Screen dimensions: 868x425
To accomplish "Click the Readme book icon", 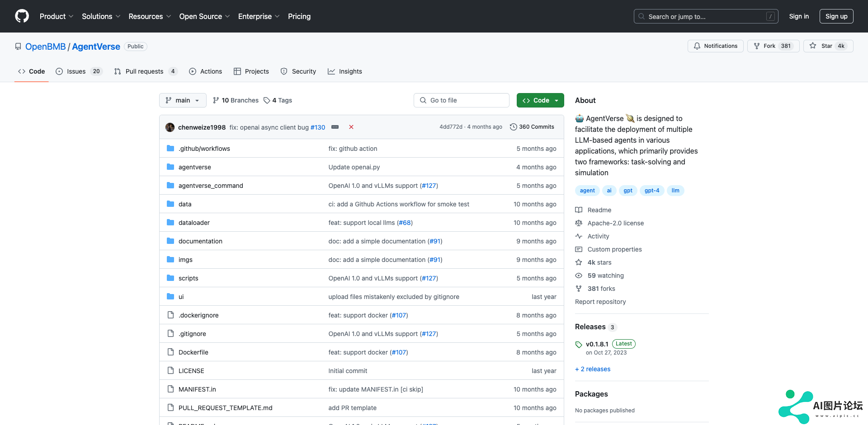I will pyautogui.click(x=579, y=210).
